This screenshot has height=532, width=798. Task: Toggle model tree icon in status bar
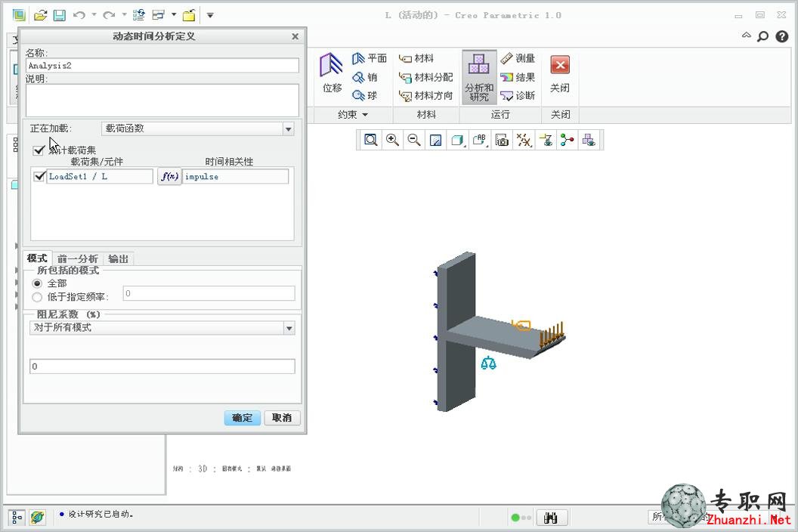pos(17,518)
